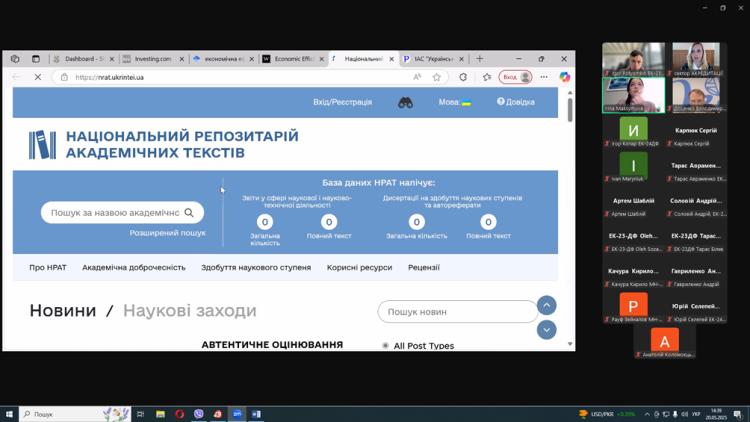The width and height of the screenshot is (750, 422).
Task: Open browser settings and more menu
Action: 544,77
